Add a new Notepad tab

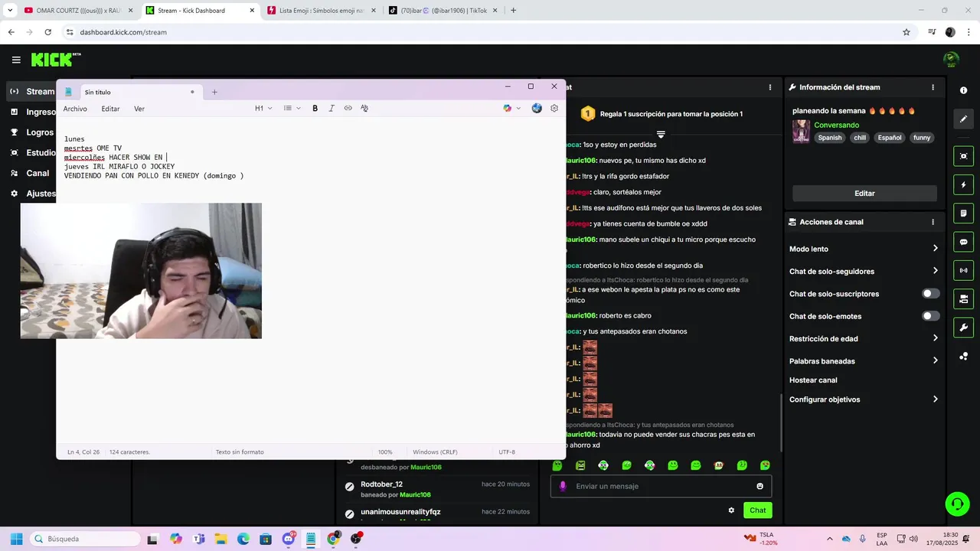tap(214, 92)
